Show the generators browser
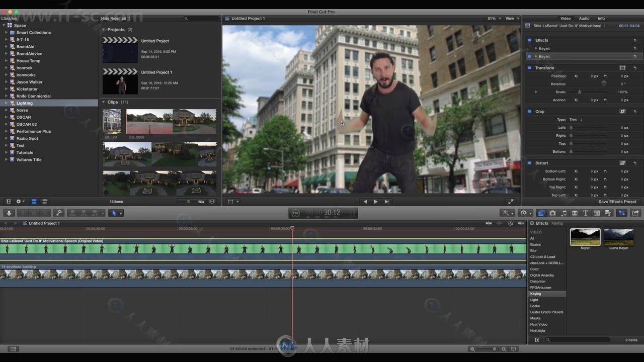 click(597, 213)
